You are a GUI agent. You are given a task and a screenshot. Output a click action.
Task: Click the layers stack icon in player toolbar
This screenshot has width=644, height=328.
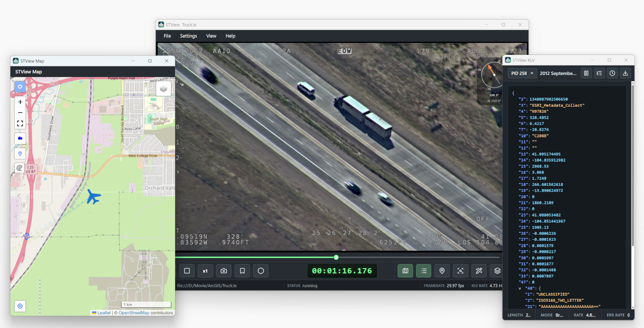coord(497,271)
